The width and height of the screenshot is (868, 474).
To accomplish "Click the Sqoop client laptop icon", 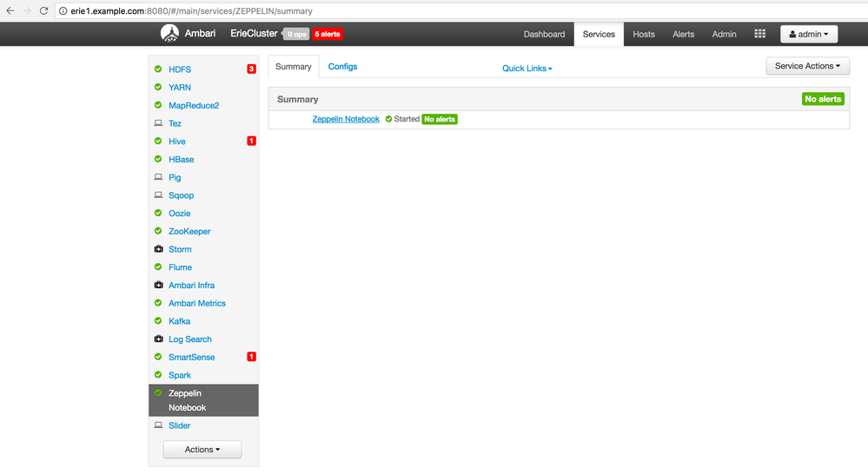I will point(158,194).
